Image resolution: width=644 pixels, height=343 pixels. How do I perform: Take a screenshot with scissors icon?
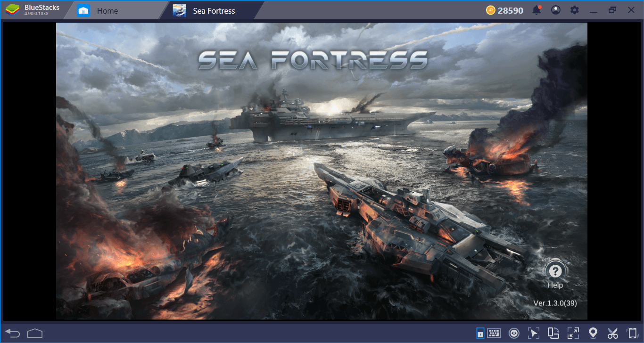click(612, 333)
